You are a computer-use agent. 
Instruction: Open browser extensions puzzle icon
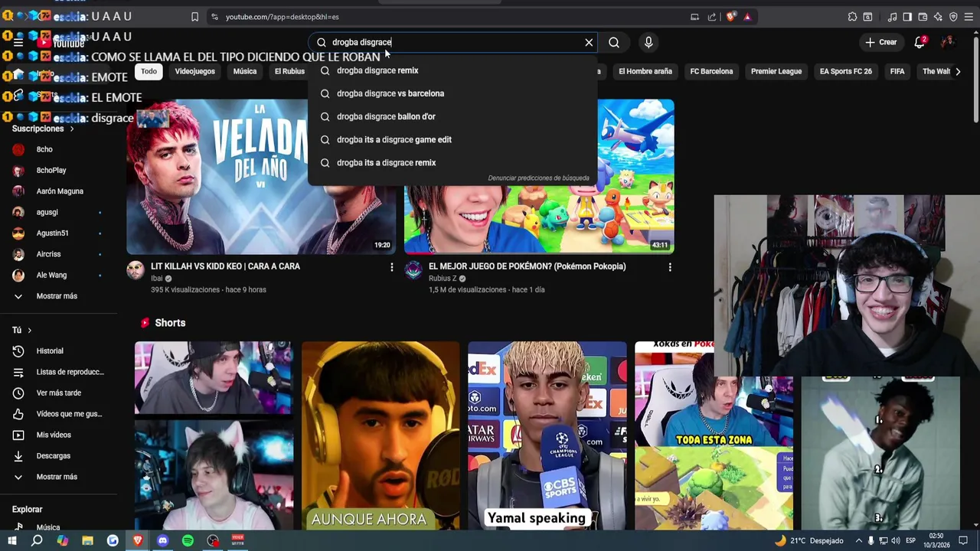click(x=852, y=17)
